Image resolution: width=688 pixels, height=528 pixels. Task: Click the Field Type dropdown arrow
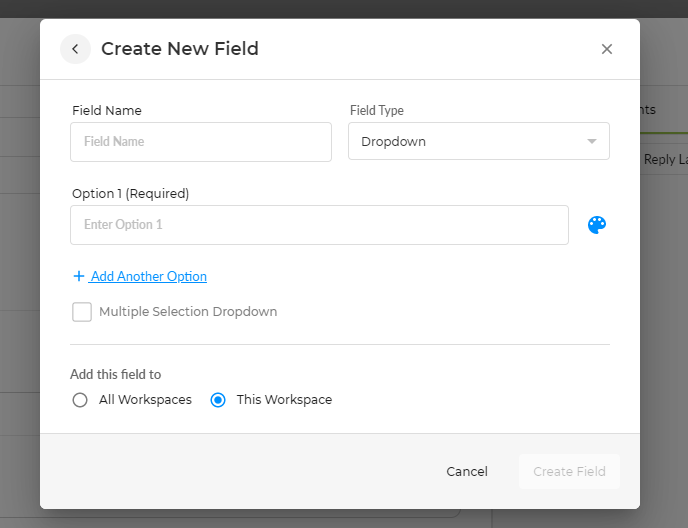592,142
